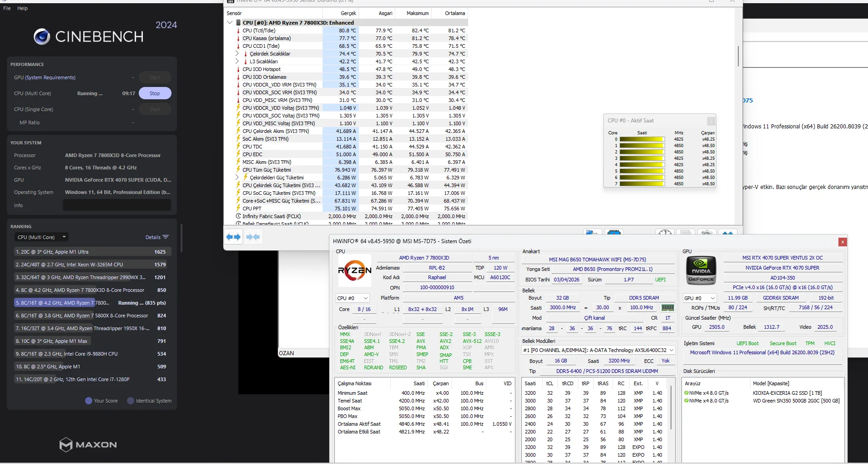Open the Help menu in Cinebench
This screenshot has width=868, height=464.
click(22, 8)
